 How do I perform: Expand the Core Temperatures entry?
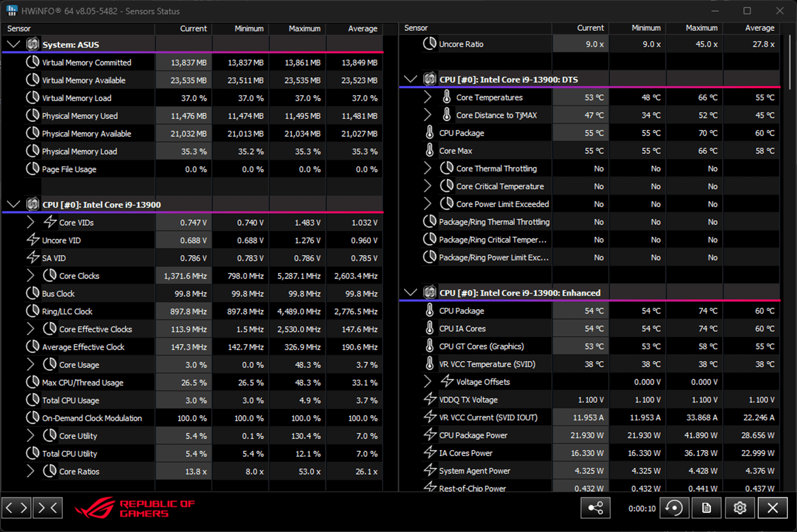point(427,97)
